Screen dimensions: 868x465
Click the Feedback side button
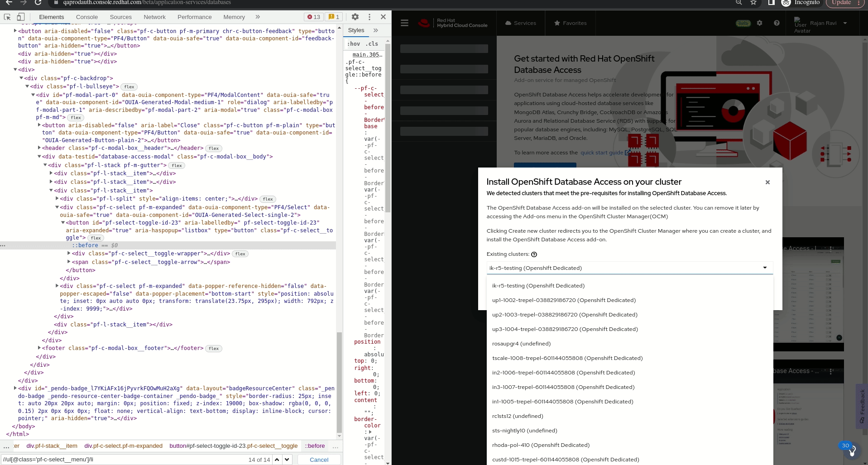[x=862, y=406]
